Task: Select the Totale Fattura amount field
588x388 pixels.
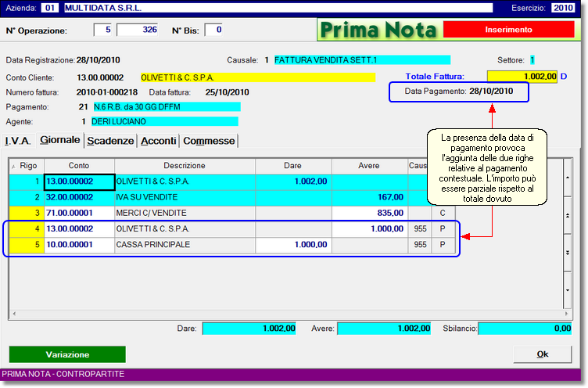Action: coord(522,77)
